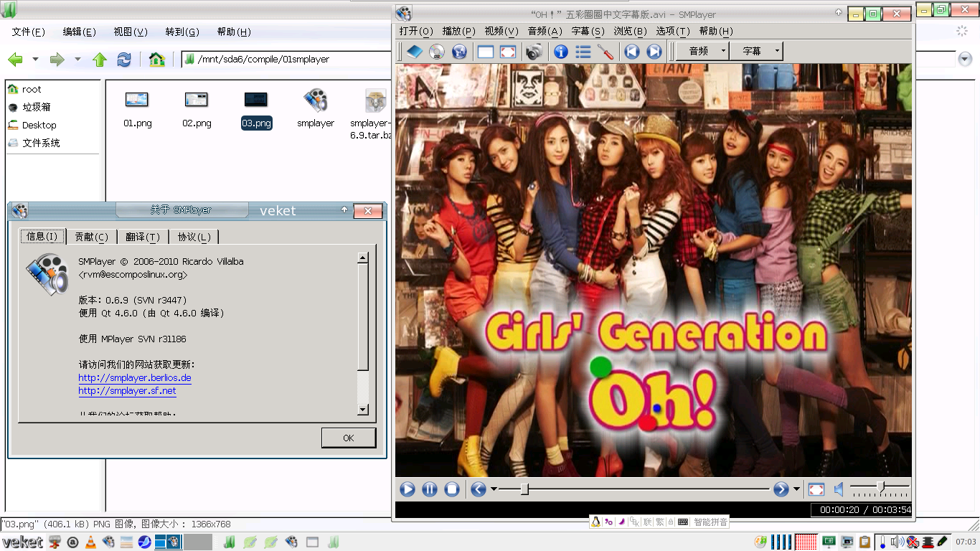
Task: Toggle fullscreen icon in the control bar
Action: point(816,489)
